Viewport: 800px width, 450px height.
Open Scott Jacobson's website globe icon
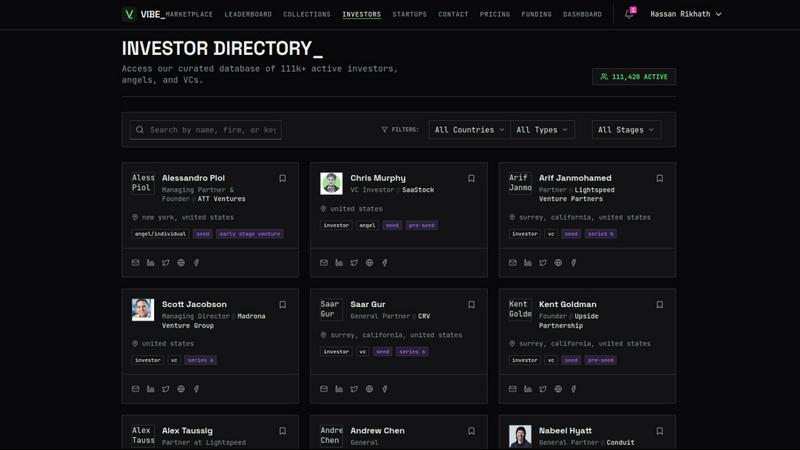pos(181,389)
